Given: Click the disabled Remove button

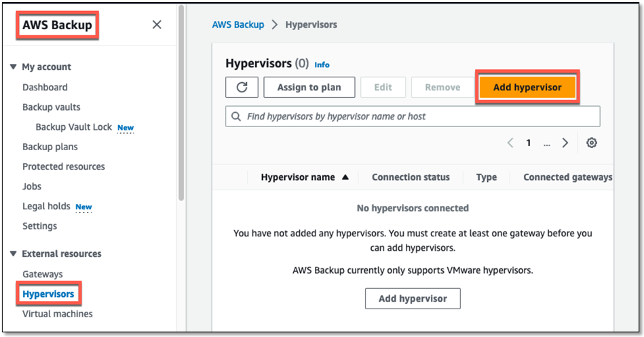Looking at the screenshot, I should pos(442,87).
